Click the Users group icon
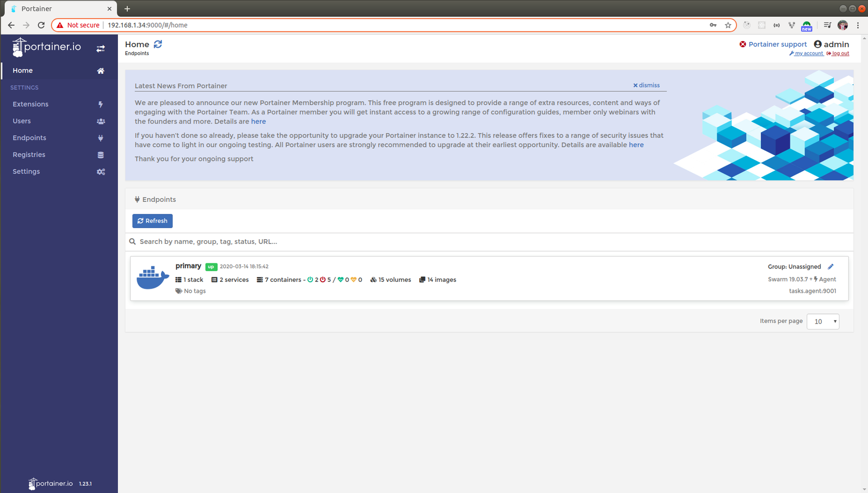Image resolution: width=868 pixels, height=493 pixels. click(x=100, y=121)
